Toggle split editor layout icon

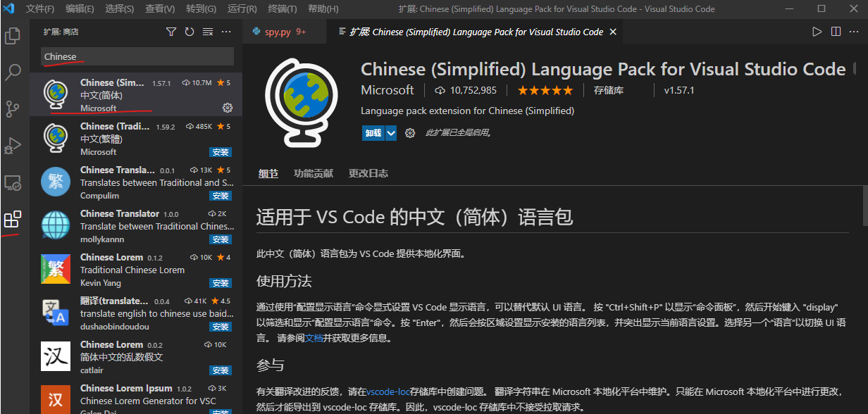tap(836, 32)
